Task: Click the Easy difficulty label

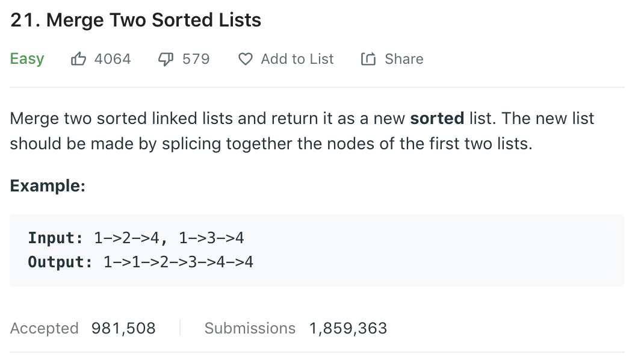Action: click(x=27, y=59)
